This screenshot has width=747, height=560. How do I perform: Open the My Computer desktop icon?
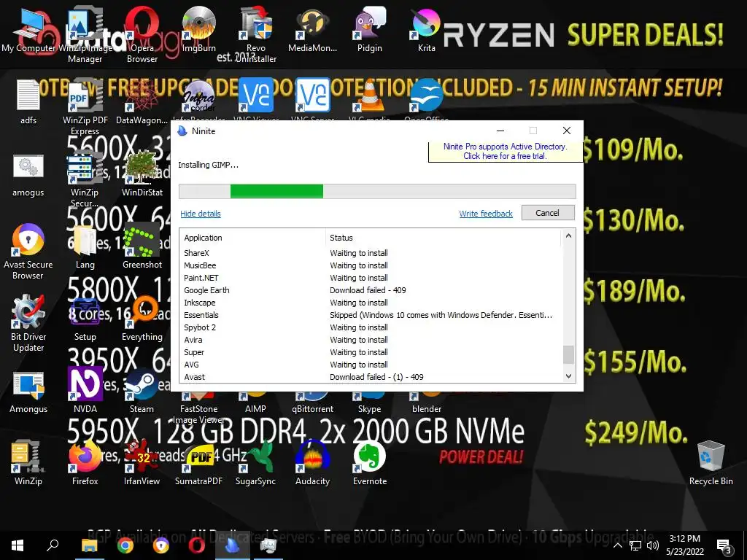point(28,29)
